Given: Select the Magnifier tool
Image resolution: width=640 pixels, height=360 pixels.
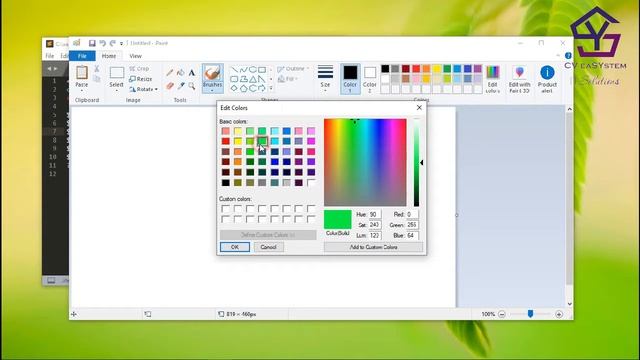Looking at the screenshot, I should pos(191,86).
